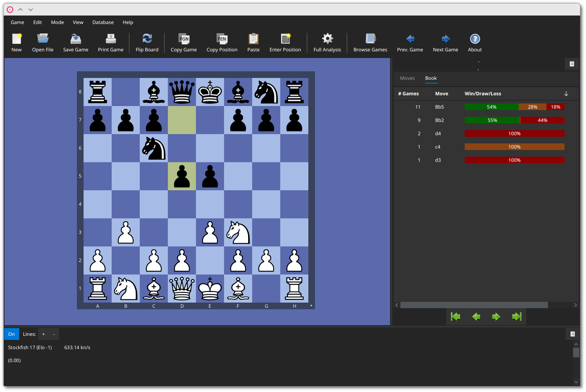586x392 pixels.
Task: Decrease engine lines with minus button
Action: pos(54,334)
